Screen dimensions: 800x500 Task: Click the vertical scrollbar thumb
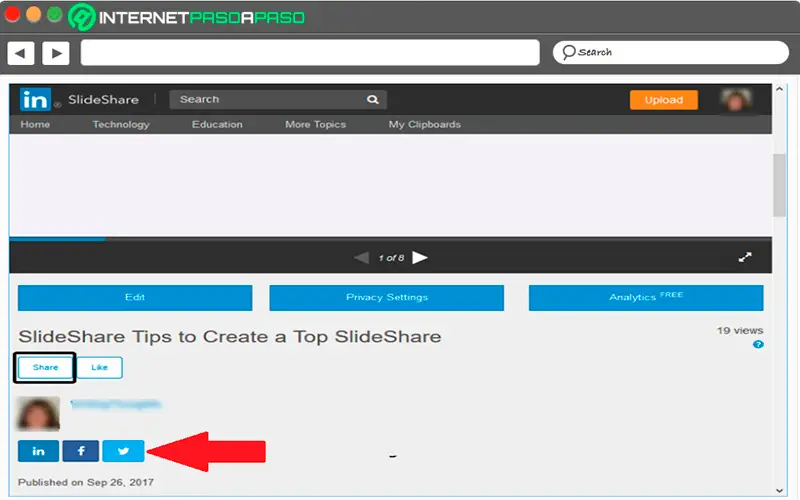(x=779, y=185)
